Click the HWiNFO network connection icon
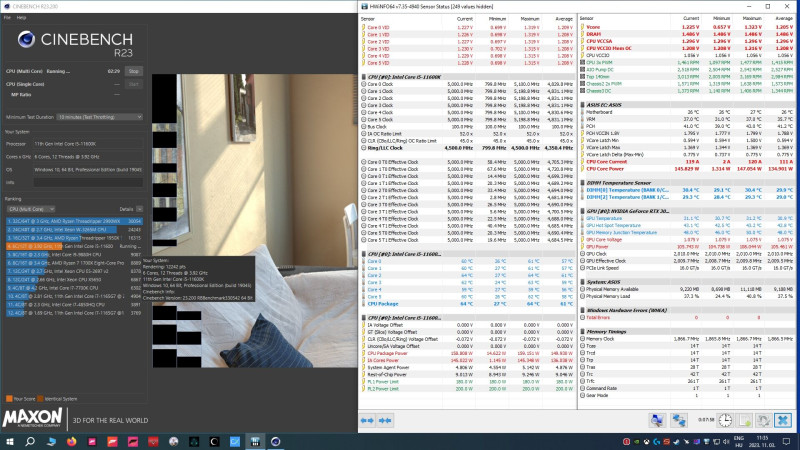The width and height of the screenshot is (800, 450). coord(679,420)
